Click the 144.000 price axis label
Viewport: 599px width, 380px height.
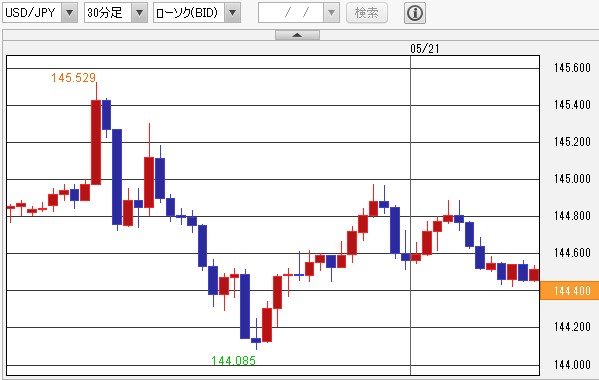(x=572, y=365)
